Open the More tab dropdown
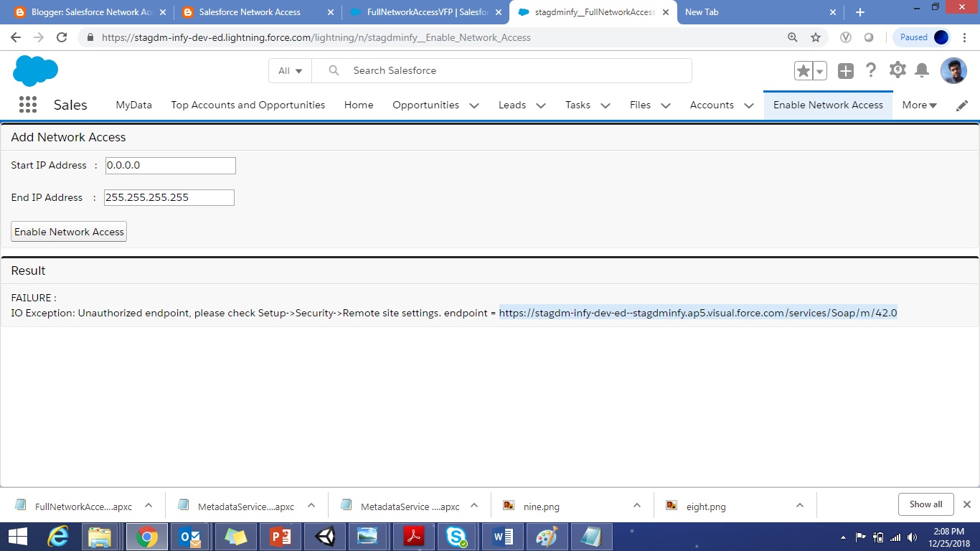This screenshot has height=551, width=980. (919, 105)
